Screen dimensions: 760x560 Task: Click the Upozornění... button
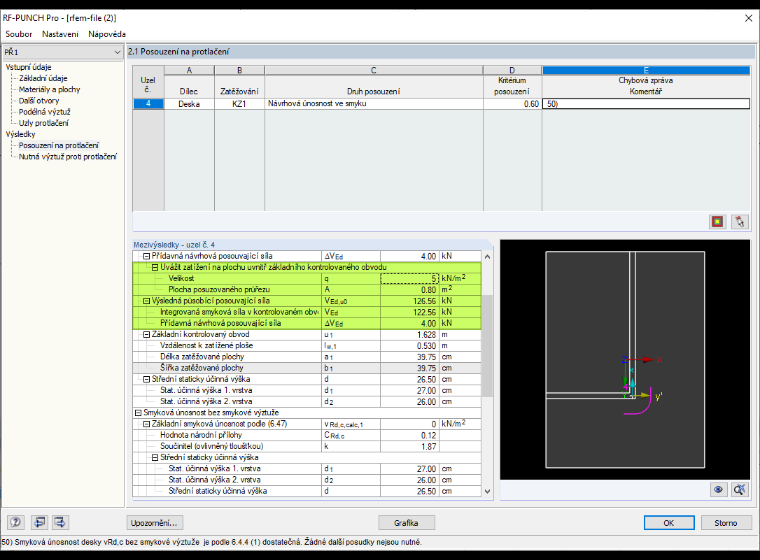pos(154,523)
